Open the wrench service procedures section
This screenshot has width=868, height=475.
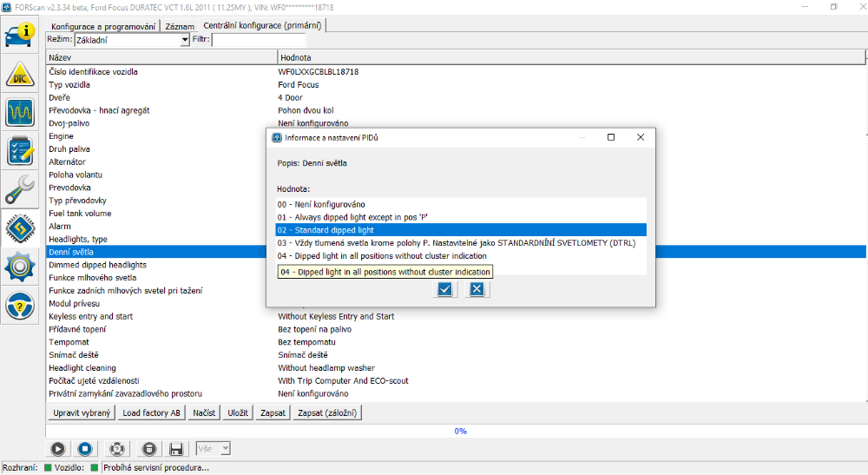tap(19, 189)
